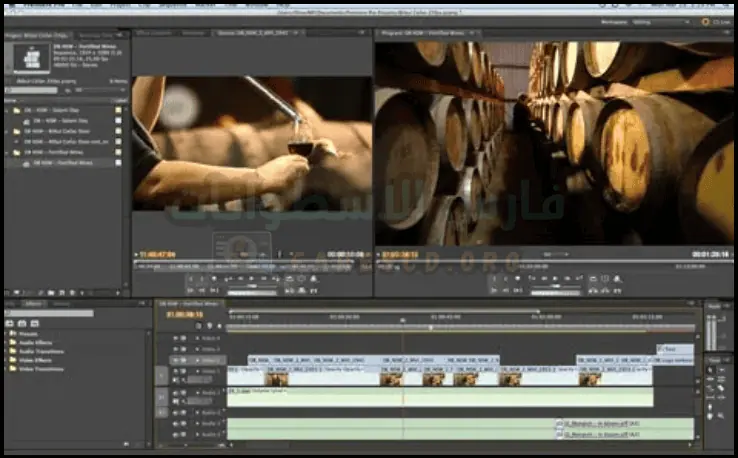The image size is (738, 458).
Task: Select the Selection tool in Tools panel
Action: (709, 369)
